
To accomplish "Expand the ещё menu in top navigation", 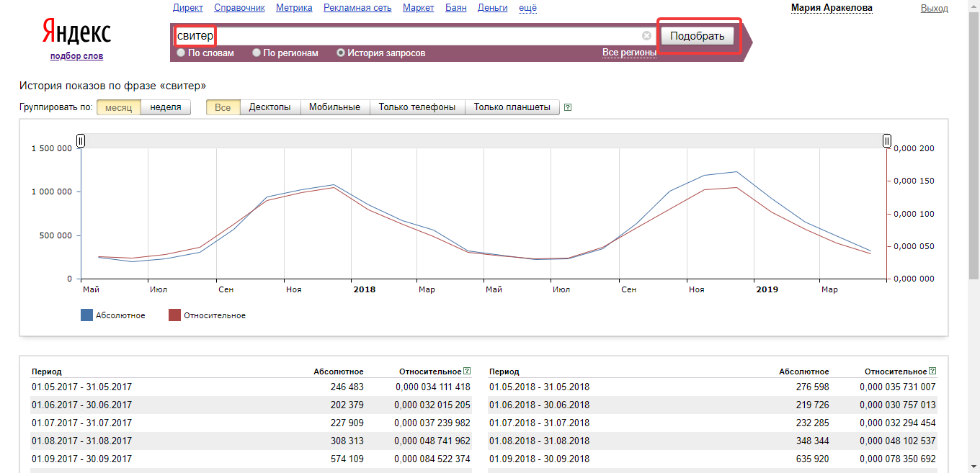I will tap(528, 8).
